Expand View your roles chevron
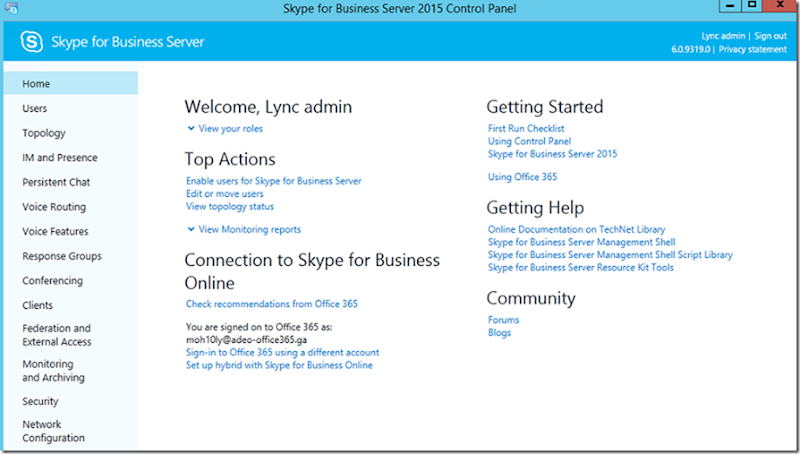800x454 pixels. (191, 129)
